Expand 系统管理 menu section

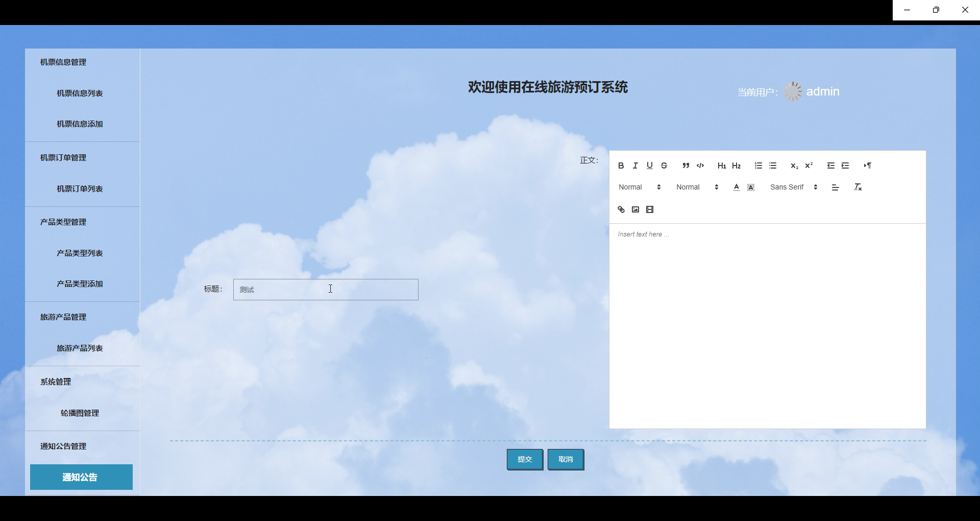click(56, 382)
